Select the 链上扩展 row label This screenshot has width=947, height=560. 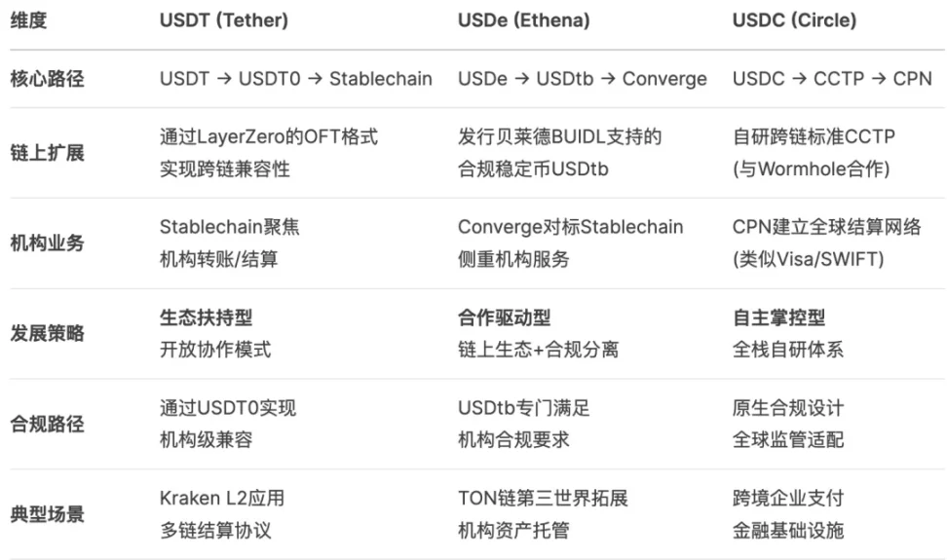(47, 153)
